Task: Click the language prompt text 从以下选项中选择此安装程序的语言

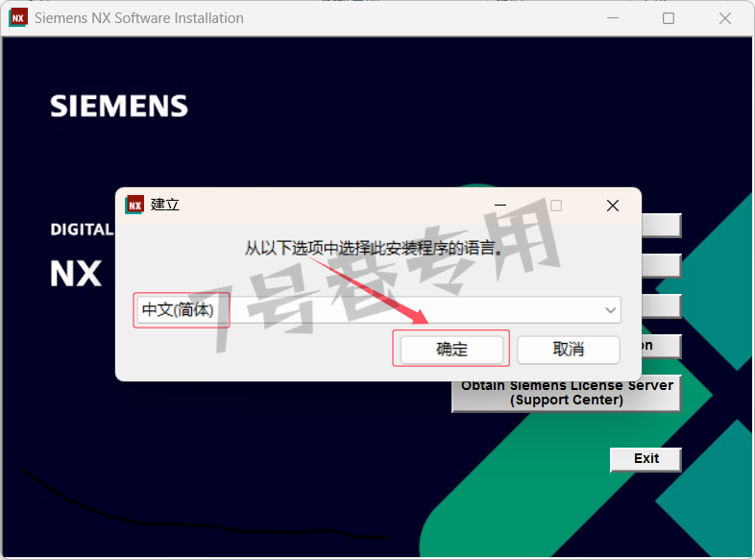Action: (374, 248)
